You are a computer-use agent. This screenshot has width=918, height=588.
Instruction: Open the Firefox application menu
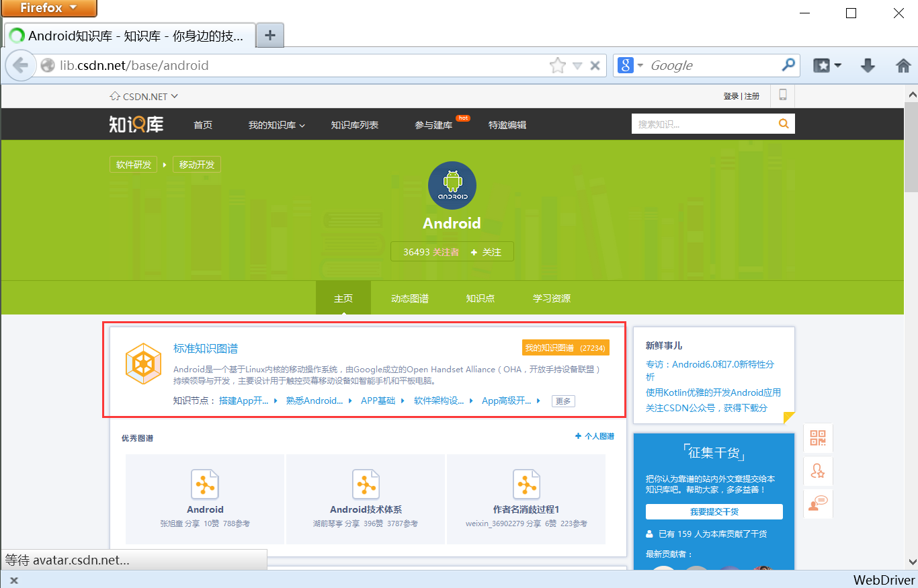pyautogui.click(x=48, y=8)
